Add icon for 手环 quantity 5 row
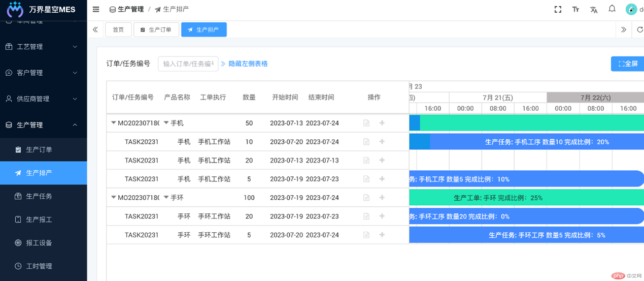 (382, 235)
